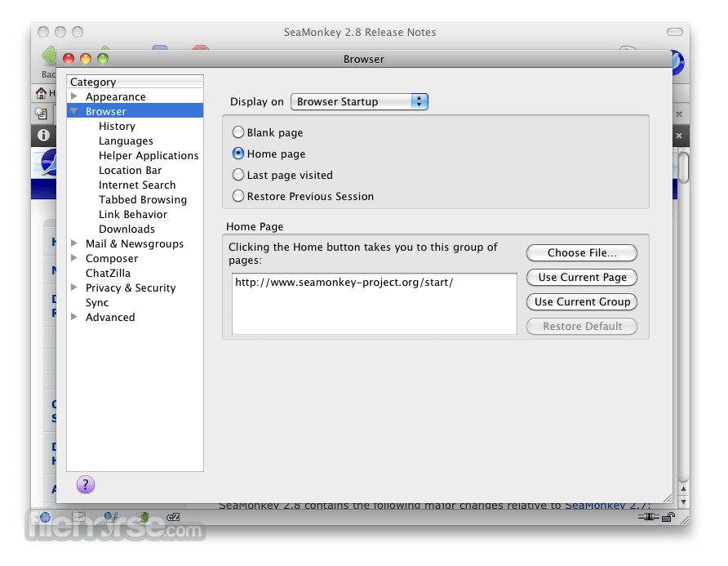Select the Composer category
Screen dimensions: 728x566
(112, 258)
